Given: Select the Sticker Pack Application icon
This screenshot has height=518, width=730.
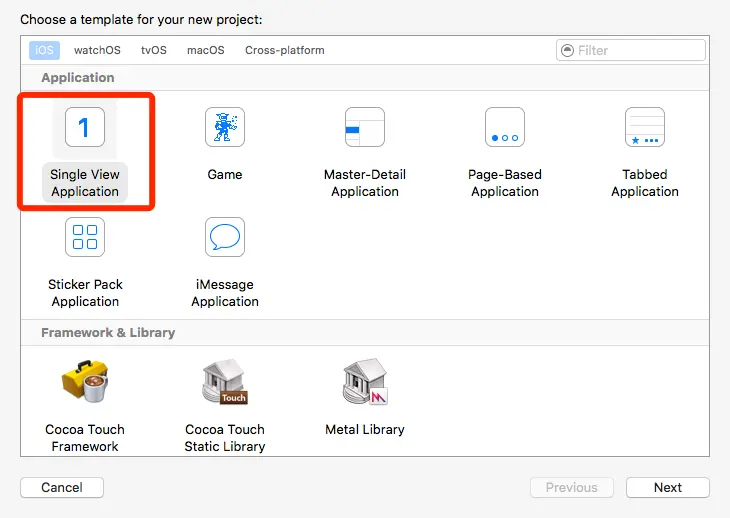Looking at the screenshot, I should point(85,237).
